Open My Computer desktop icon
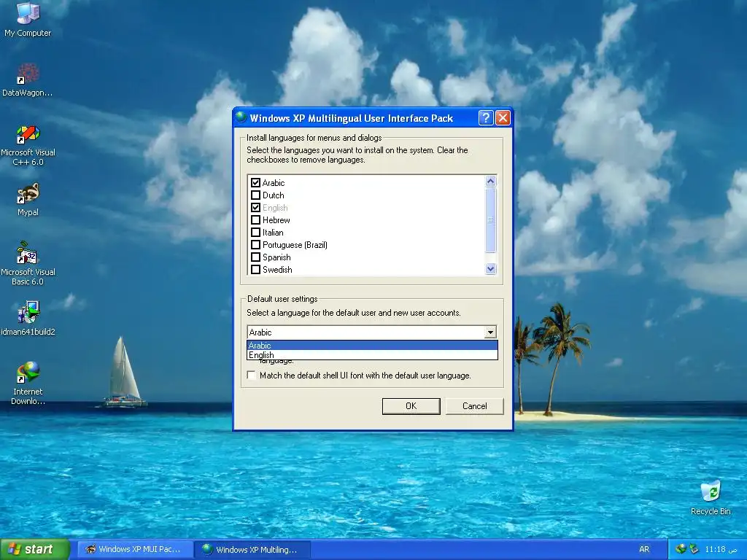747x560 pixels. [28, 19]
